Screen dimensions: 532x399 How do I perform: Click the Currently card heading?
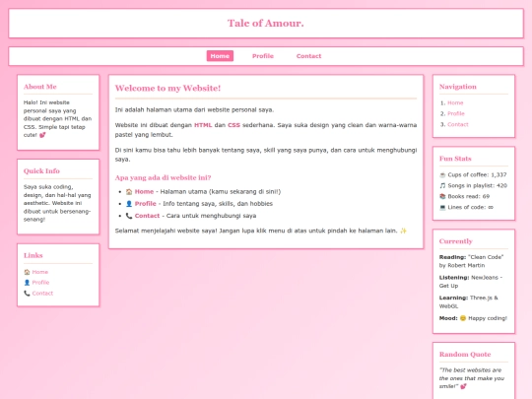coord(456,241)
